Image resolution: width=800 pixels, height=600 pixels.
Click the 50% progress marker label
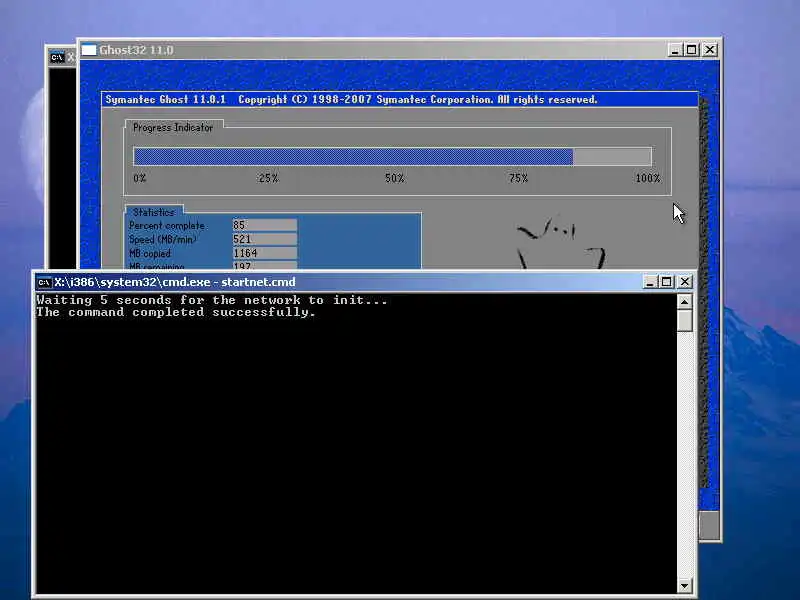[394, 178]
